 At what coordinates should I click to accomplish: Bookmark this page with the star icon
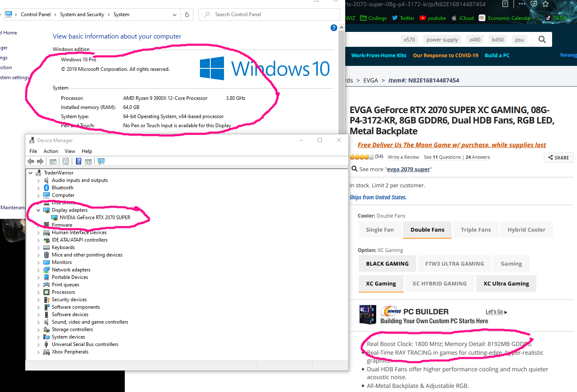545,4
